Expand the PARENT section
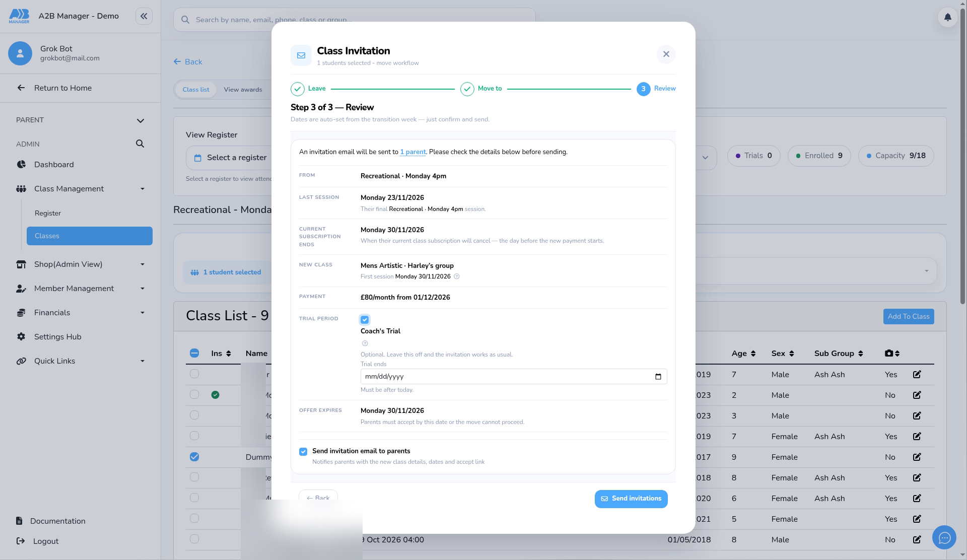The height and width of the screenshot is (560, 967). pos(140,120)
